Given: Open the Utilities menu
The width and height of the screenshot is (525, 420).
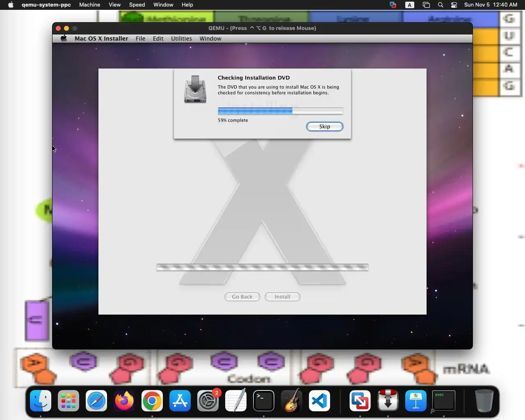Looking at the screenshot, I should click(181, 39).
